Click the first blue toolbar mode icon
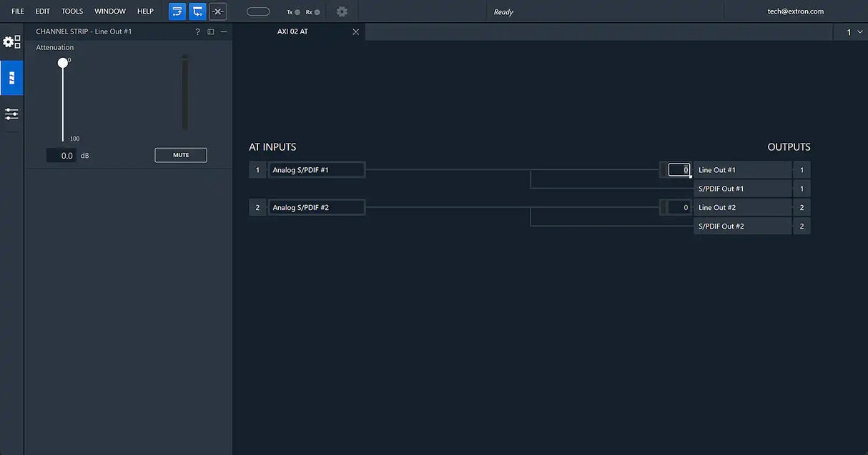This screenshot has height=455, width=868. pos(177,11)
